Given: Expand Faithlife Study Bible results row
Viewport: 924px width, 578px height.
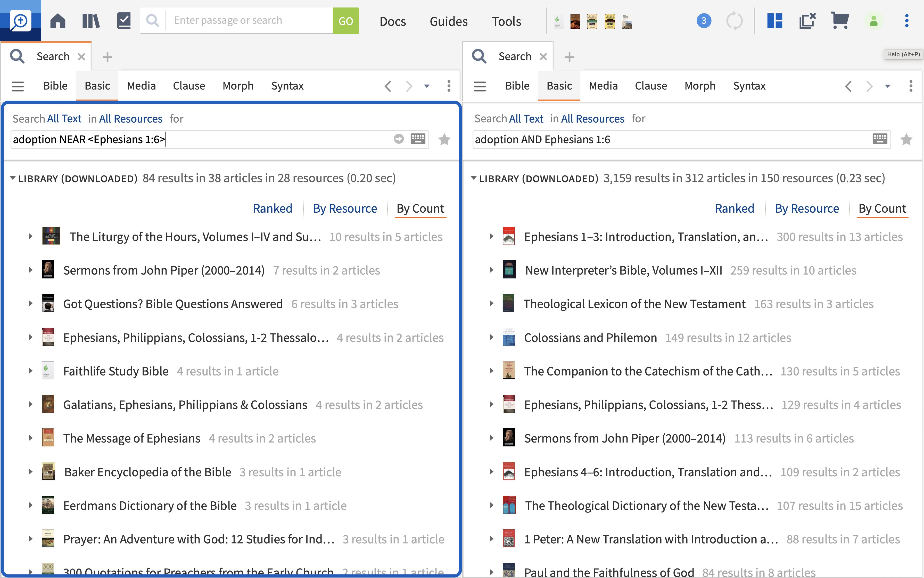Looking at the screenshot, I should 30,371.
